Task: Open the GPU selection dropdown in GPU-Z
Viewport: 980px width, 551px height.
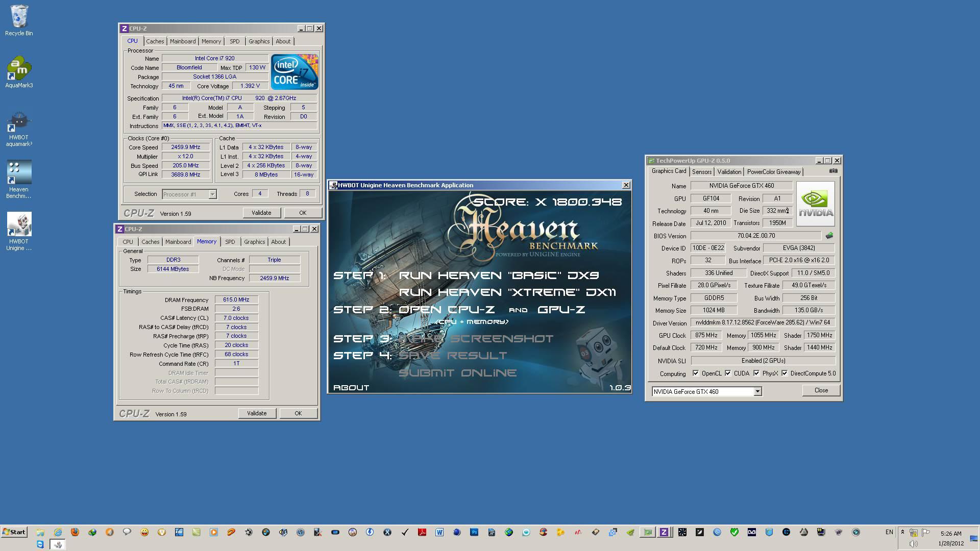Action: 757,391
